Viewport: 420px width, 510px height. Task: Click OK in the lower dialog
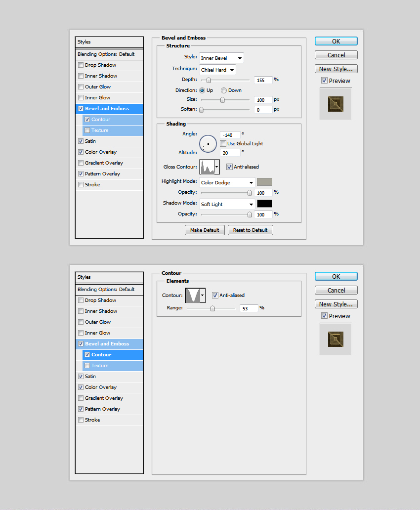tap(336, 276)
